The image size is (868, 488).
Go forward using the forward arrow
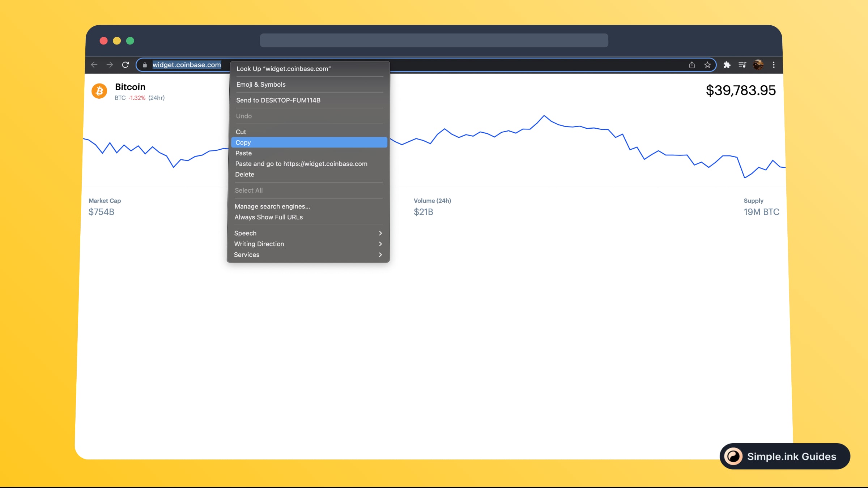click(x=110, y=65)
